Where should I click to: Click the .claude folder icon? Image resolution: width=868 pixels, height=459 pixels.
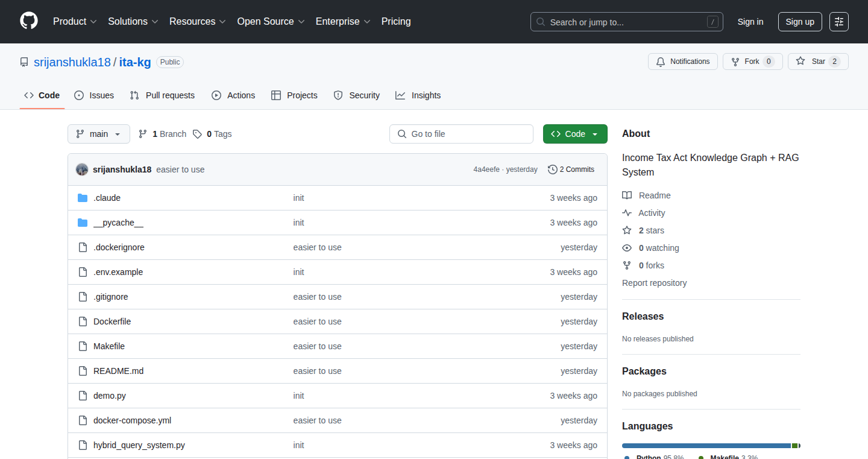click(x=83, y=198)
